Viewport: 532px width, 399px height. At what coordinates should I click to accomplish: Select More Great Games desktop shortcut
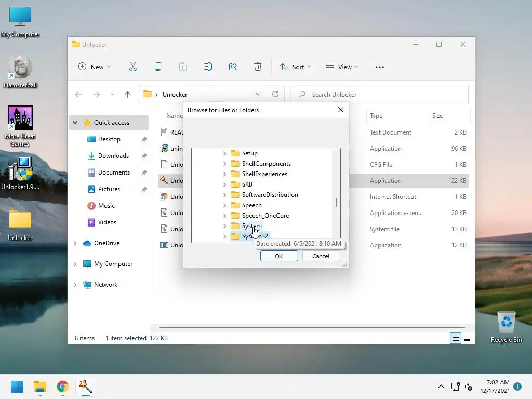tap(20, 126)
